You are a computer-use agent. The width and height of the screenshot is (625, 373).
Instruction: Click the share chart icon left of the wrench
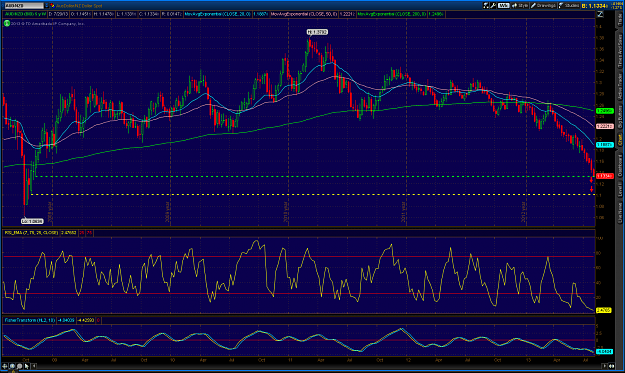click(486, 6)
